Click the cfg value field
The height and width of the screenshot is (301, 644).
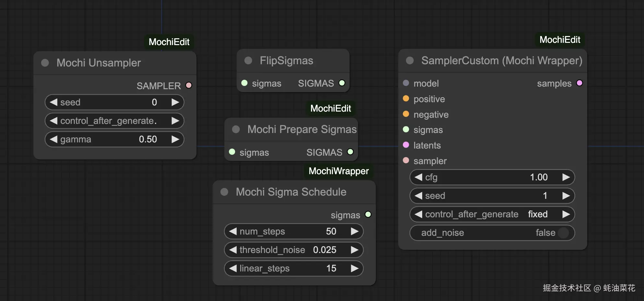point(492,177)
